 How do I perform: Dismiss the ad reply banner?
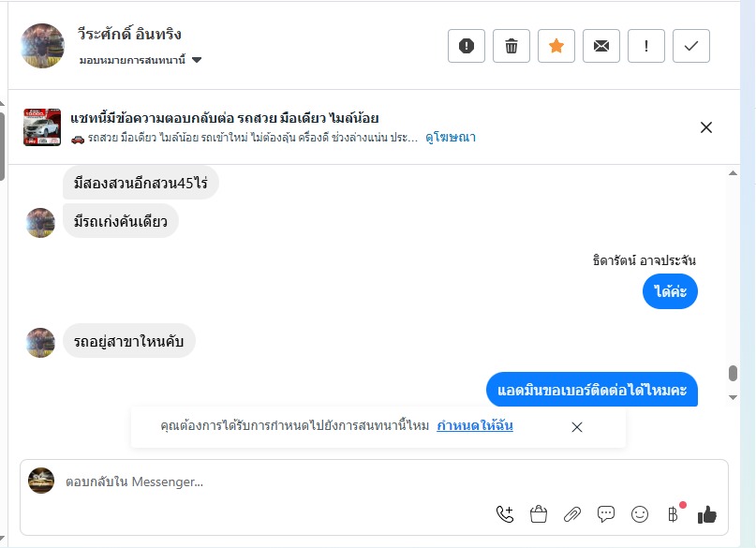pyautogui.click(x=706, y=127)
